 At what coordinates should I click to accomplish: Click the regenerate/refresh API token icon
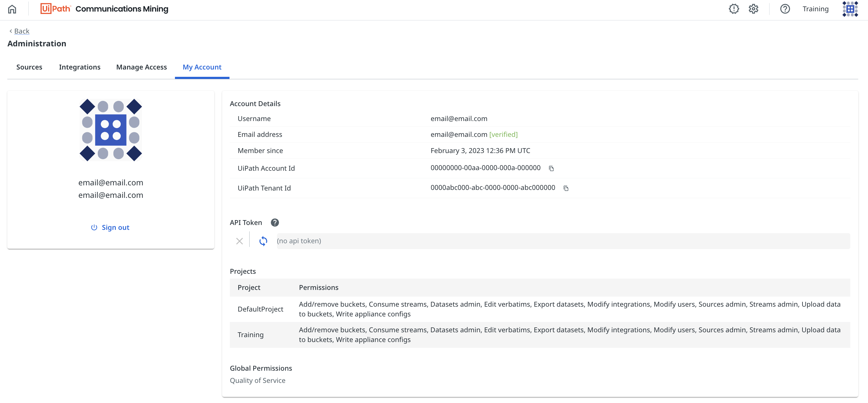[264, 241]
